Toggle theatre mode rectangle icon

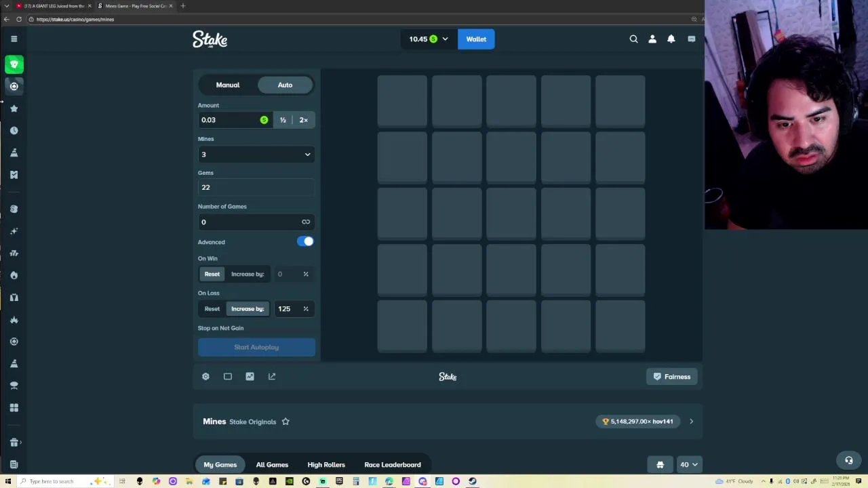[228, 376]
